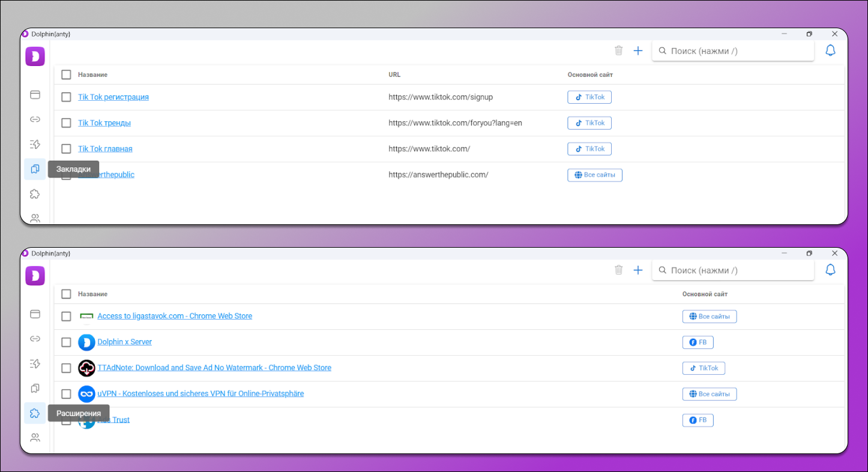Viewport: 868px width, 472px height.
Task: Click trash icon in the extensions window
Action: (619, 270)
